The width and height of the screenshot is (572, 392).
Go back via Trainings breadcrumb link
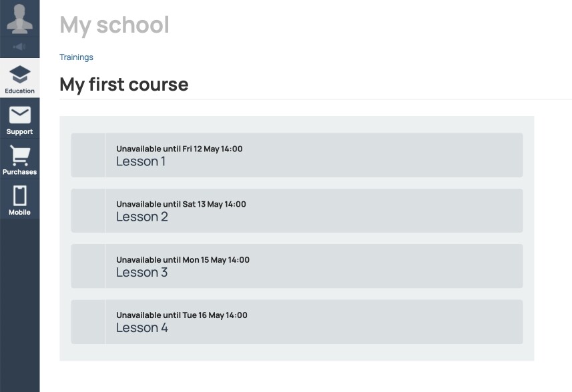pyautogui.click(x=76, y=57)
